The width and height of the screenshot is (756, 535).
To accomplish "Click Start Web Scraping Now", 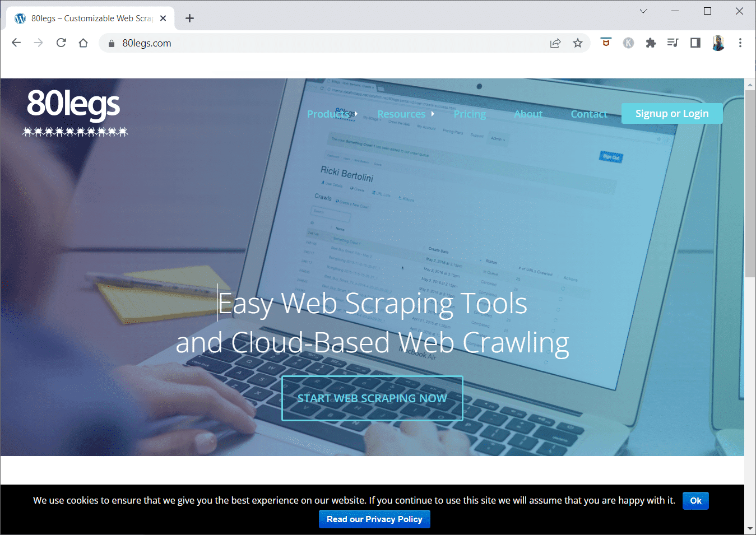I will (372, 398).
